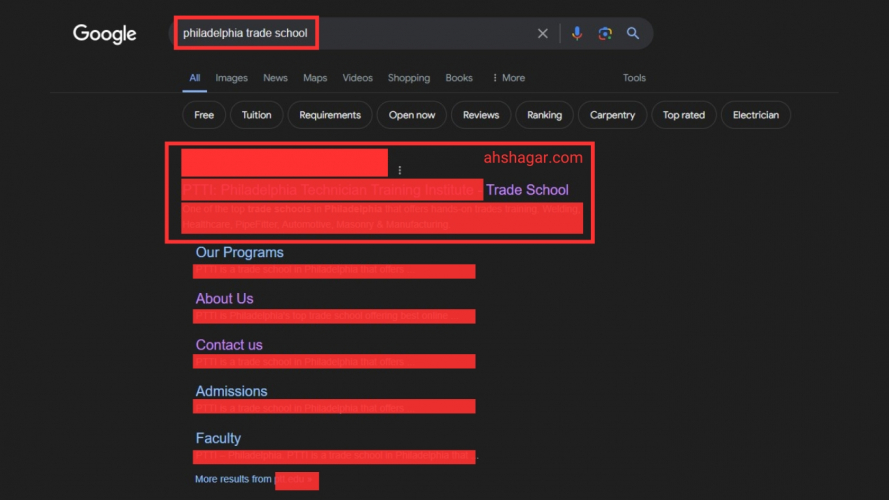The width and height of the screenshot is (889, 500).
Task: Go to the Shopping tab
Action: (x=409, y=78)
